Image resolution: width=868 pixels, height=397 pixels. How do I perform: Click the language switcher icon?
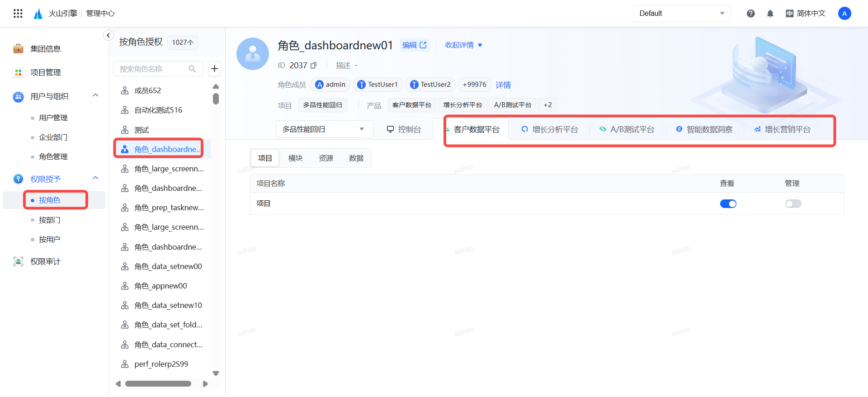(790, 14)
